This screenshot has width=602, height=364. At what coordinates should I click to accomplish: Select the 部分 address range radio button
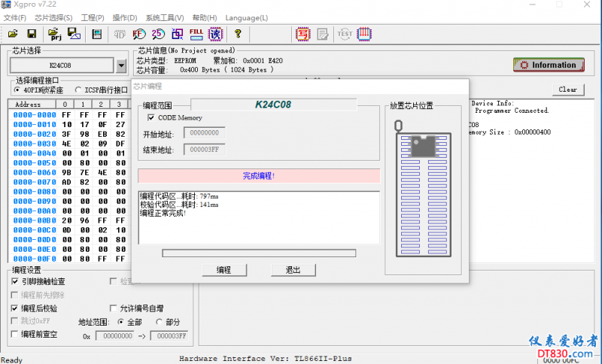[x=159, y=322]
